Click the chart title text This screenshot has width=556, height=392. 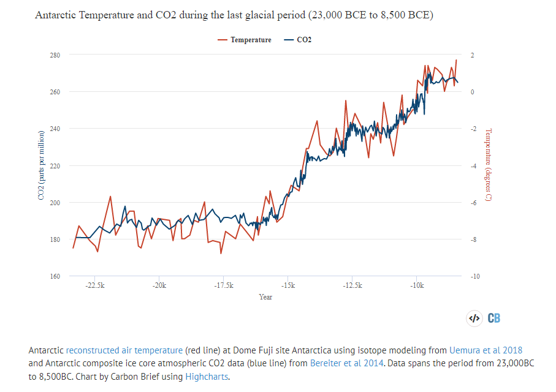coord(234,15)
